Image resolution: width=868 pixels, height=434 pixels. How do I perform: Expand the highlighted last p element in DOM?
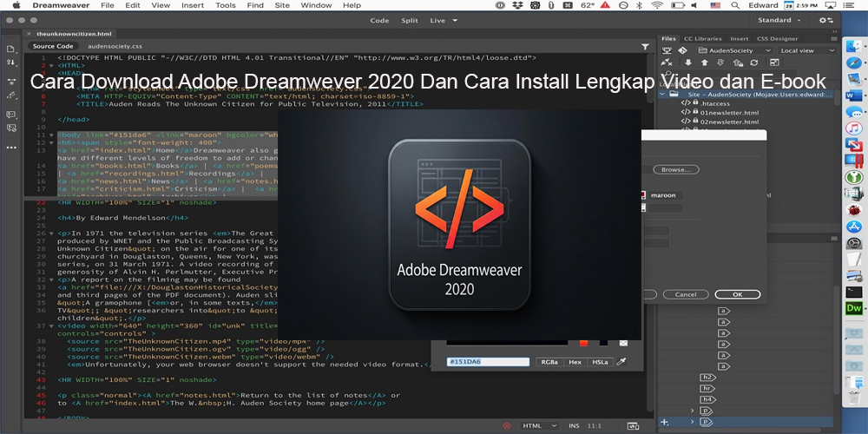pyautogui.click(x=692, y=422)
